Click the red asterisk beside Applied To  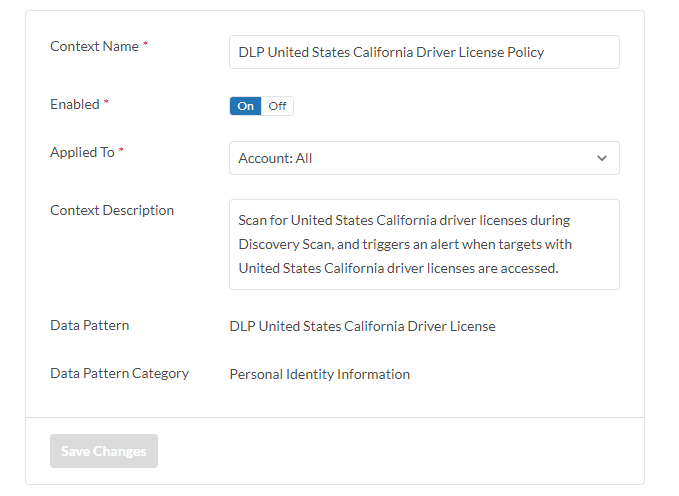122,151
